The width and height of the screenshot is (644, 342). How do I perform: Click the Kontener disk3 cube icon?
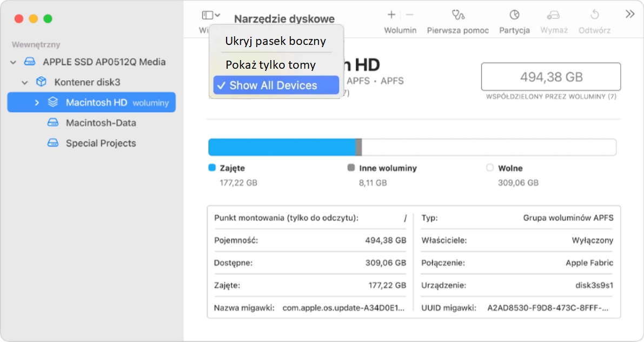point(41,82)
